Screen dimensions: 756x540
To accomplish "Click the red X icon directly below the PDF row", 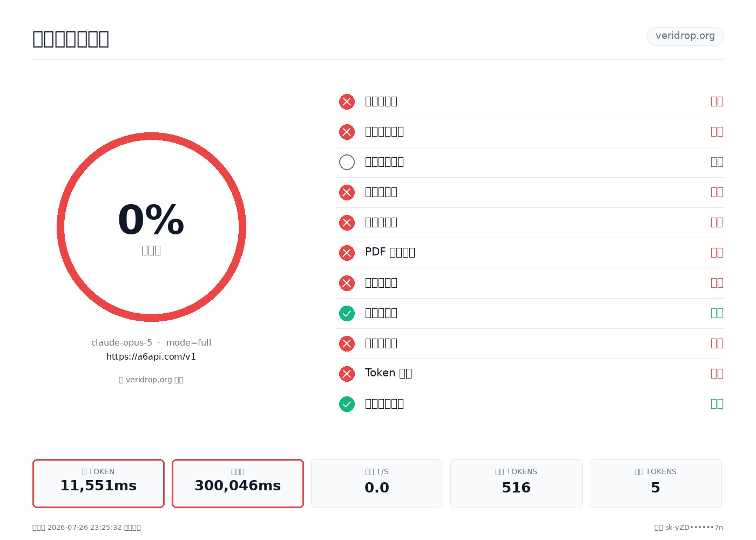I will (347, 283).
